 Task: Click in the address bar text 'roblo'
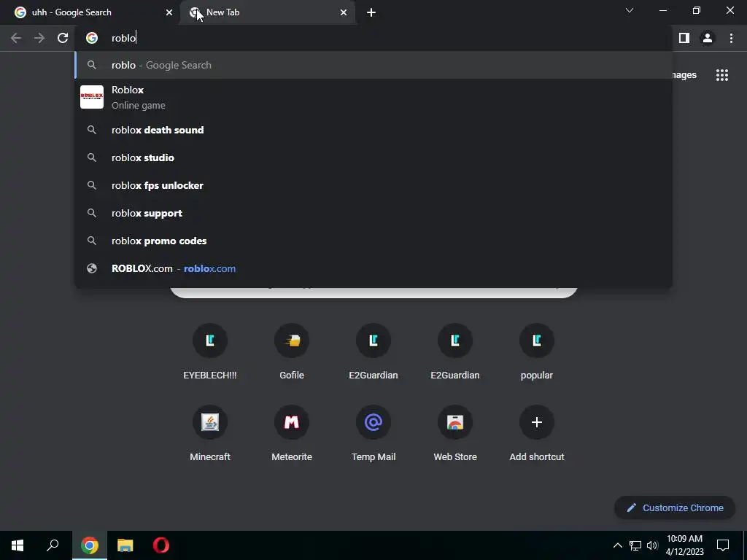click(123, 38)
